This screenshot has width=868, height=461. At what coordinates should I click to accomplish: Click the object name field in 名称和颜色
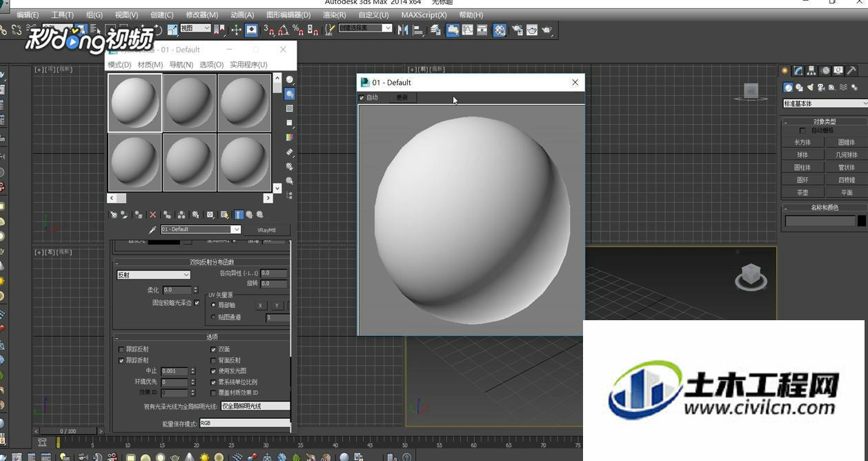pos(820,222)
